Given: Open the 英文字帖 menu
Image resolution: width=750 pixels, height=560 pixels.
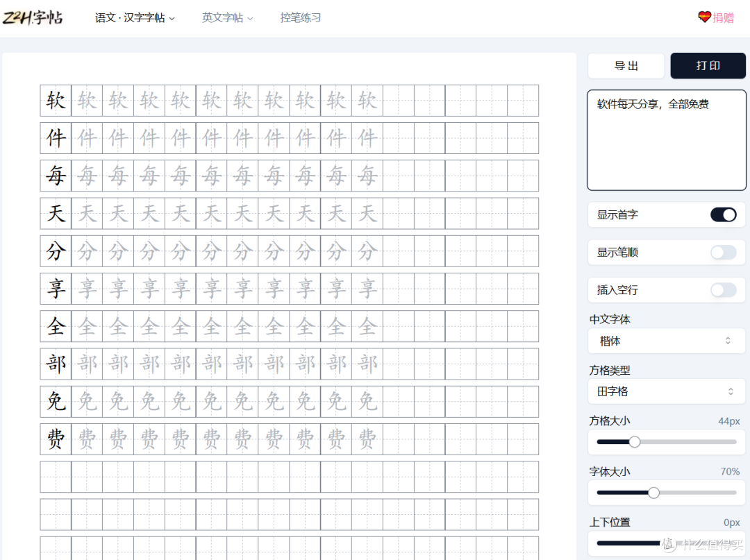Looking at the screenshot, I should (227, 17).
